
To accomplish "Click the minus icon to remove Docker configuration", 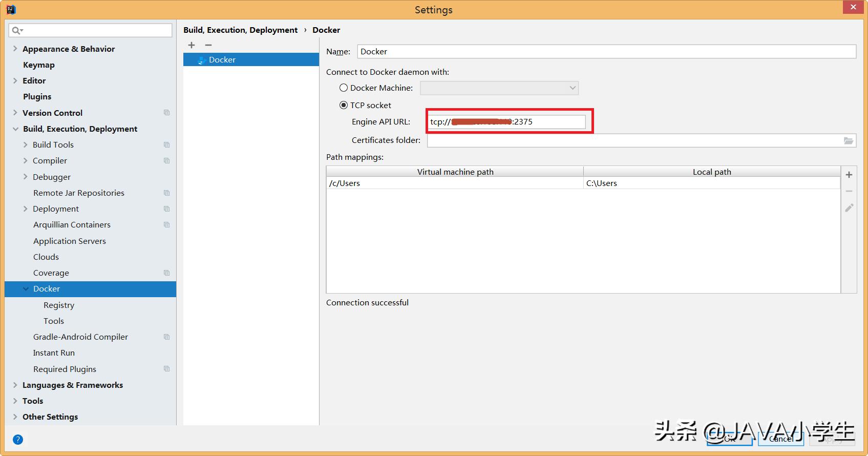I will pyautogui.click(x=208, y=45).
